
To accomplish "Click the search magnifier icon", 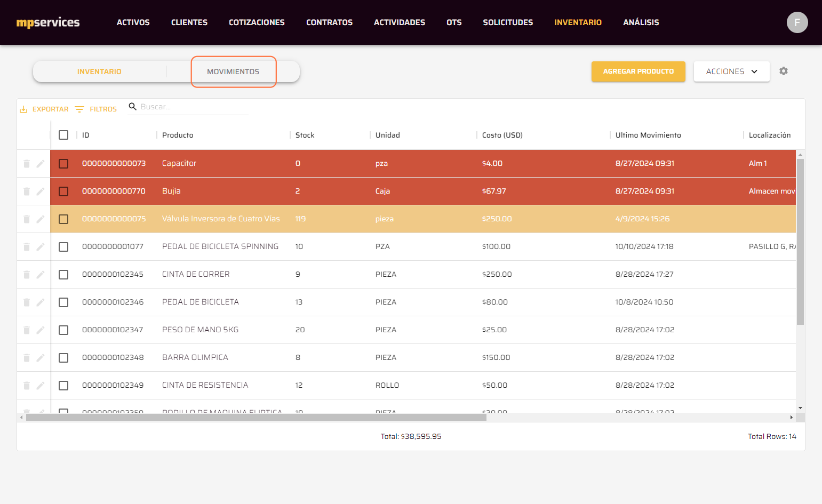I will click(133, 107).
